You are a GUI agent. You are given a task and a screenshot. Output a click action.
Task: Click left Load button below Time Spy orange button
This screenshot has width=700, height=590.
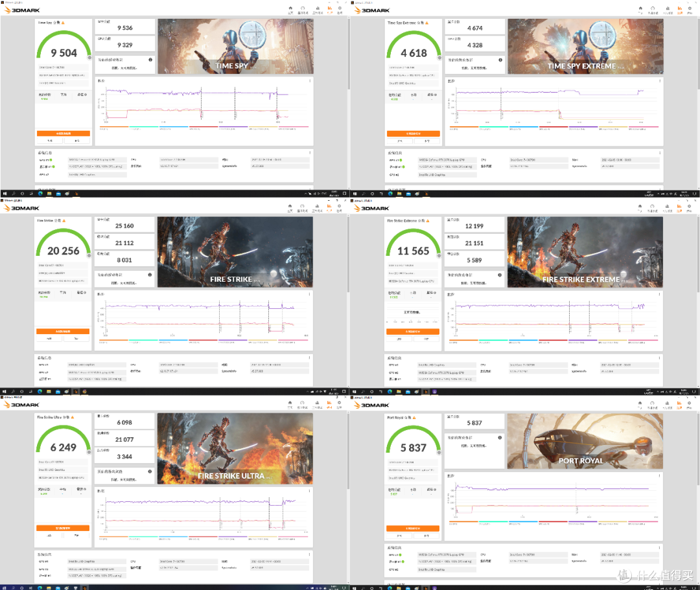(49, 141)
